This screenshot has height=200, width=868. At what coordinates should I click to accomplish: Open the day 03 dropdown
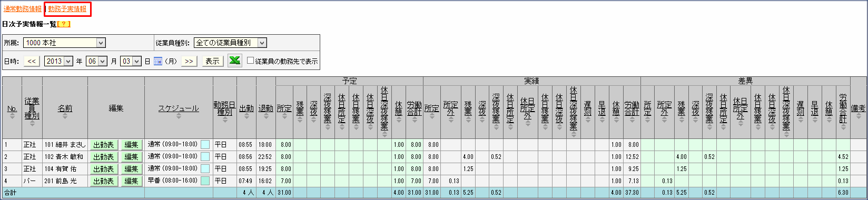point(130,62)
